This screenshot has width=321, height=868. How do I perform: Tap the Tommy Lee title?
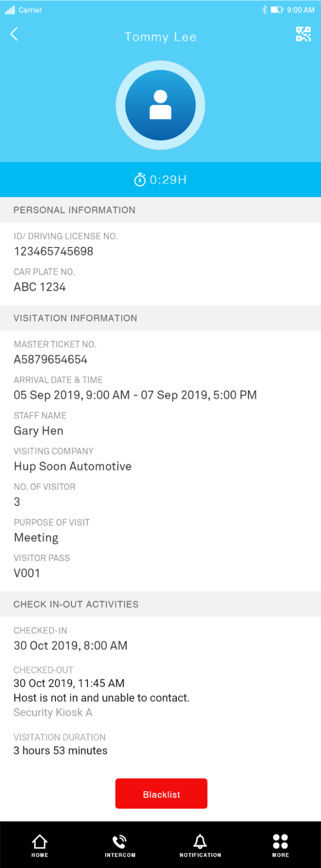click(160, 37)
